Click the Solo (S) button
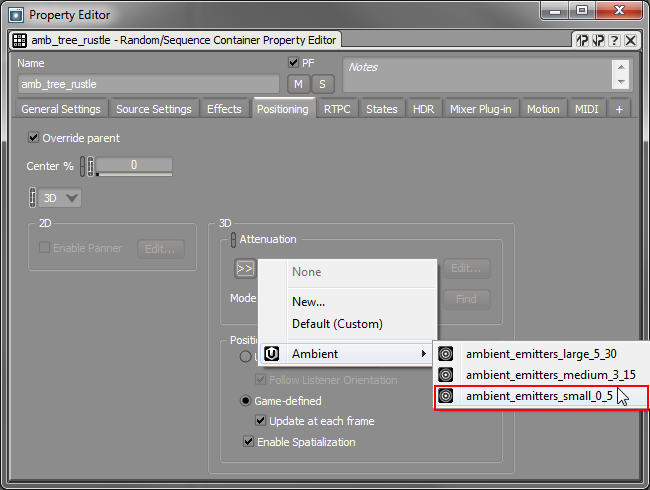The width and height of the screenshot is (650, 490). [321, 84]
